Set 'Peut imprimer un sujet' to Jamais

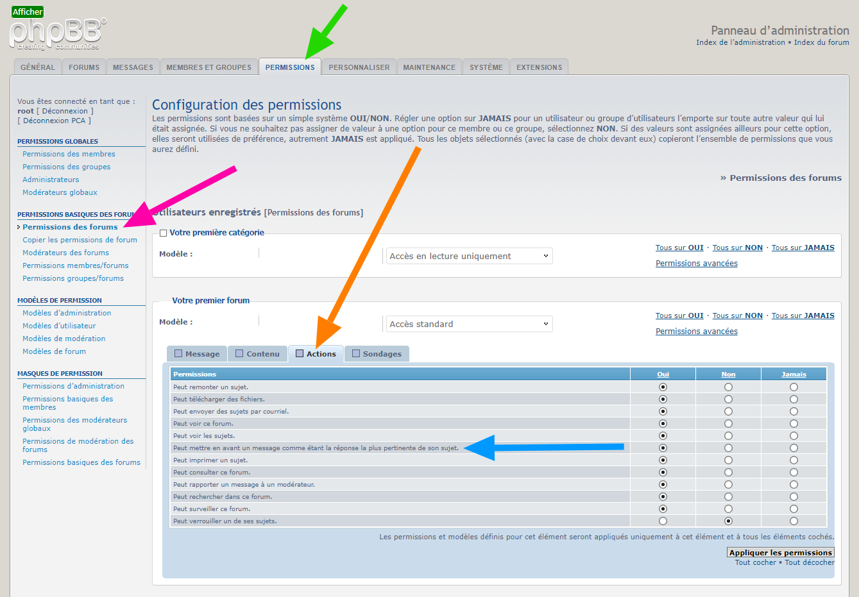coord(794,460)
